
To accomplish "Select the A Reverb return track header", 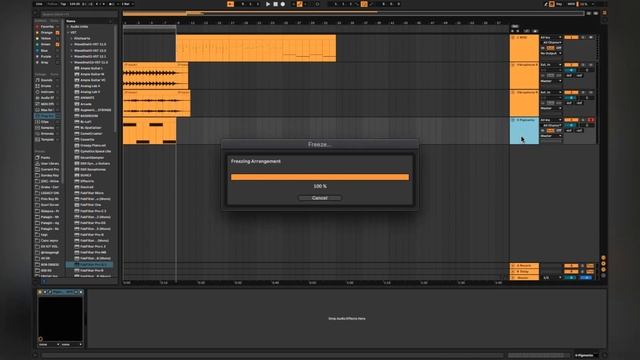I will pos(524,266).
